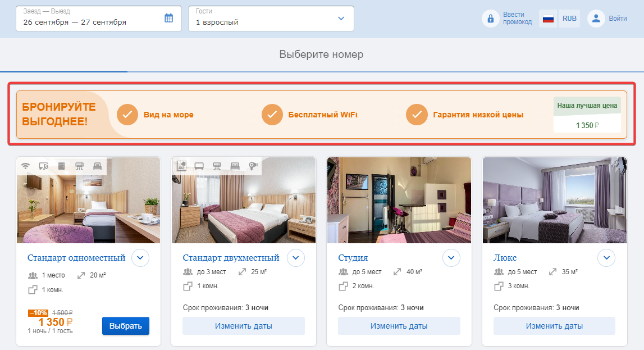Click refrigerator icon on single standard room
644x350 pixels.
[62, 166]
